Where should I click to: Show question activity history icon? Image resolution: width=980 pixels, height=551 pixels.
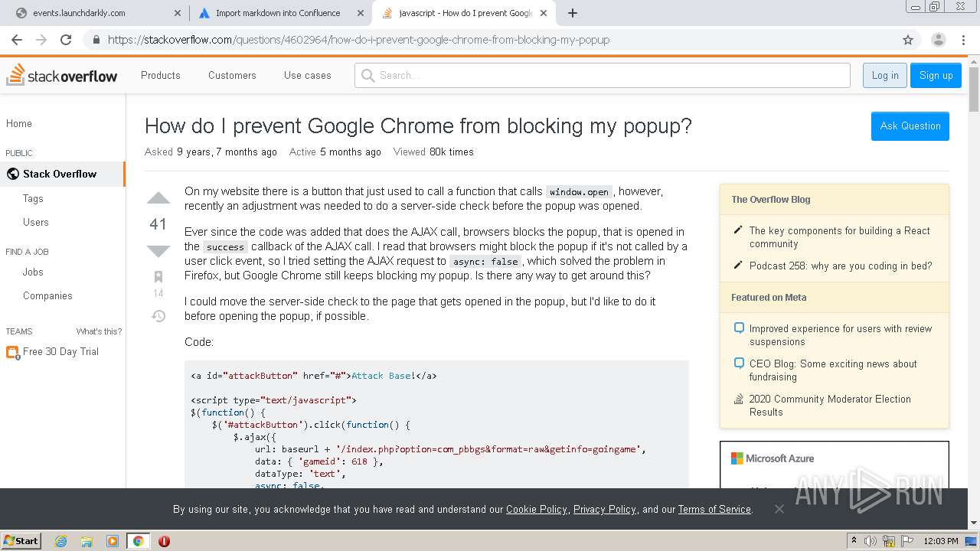(158, 315)
